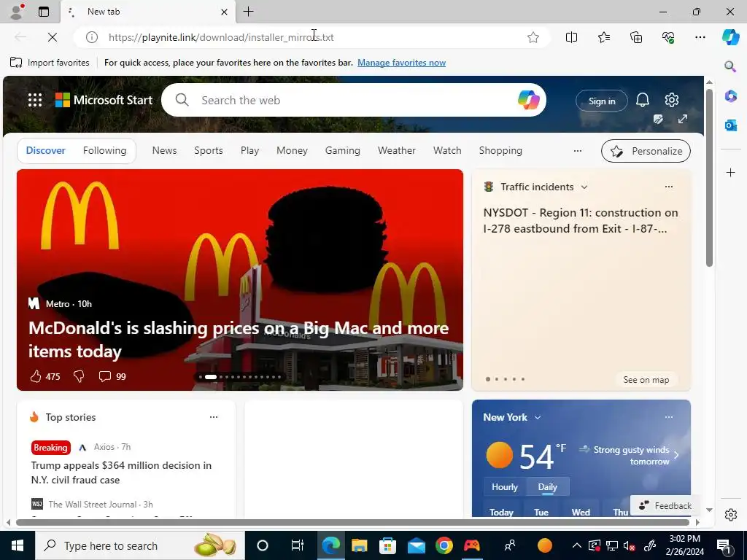
Task: Select the Hourly forecast tab
Action: click(505, 487)
